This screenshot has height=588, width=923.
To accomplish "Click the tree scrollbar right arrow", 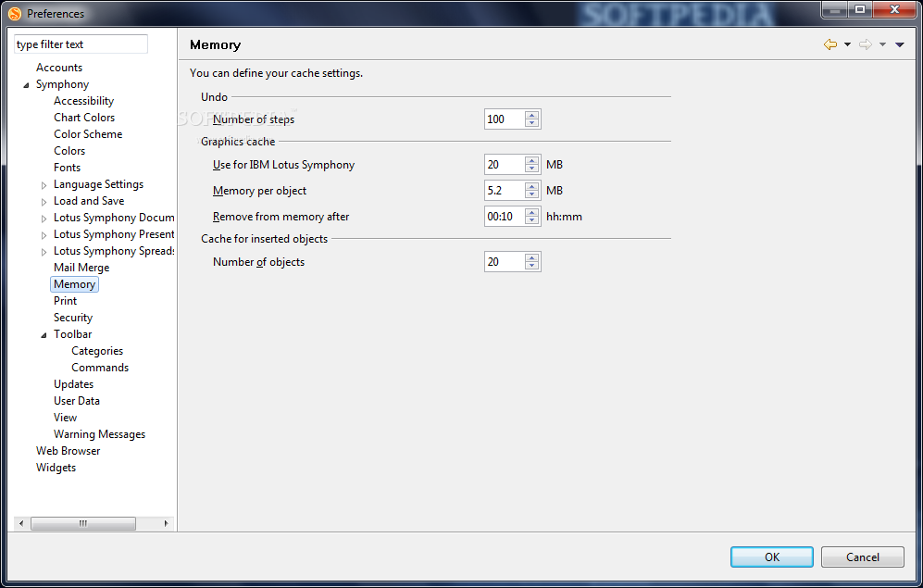I will point(166,522).
